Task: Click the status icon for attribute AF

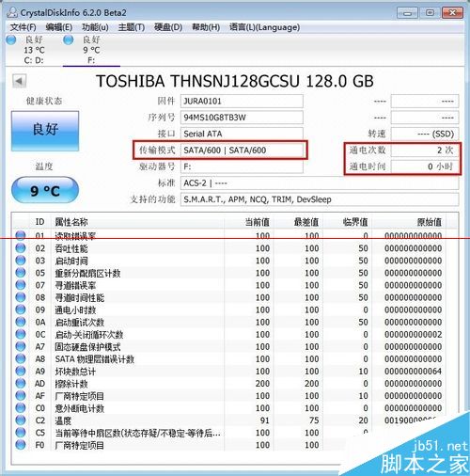Action: tap(21, 396)
